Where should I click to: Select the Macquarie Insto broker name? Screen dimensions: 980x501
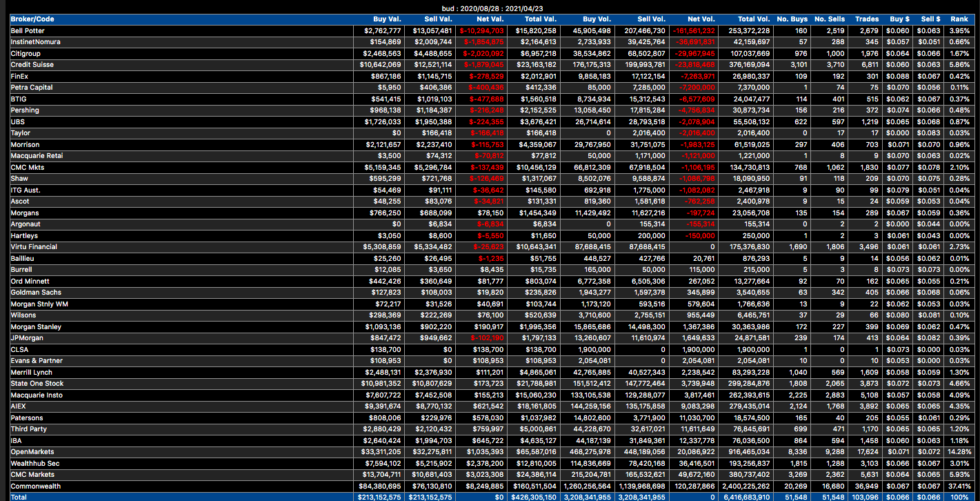[x=36, y=395]
